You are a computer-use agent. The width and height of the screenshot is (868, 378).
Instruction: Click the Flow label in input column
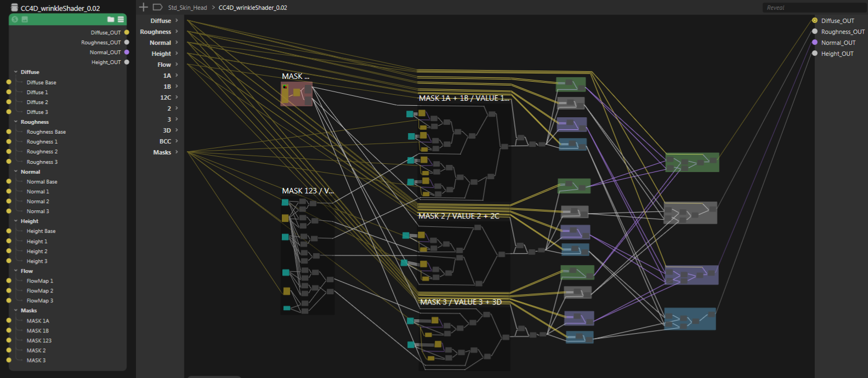(x=164, y=65)
